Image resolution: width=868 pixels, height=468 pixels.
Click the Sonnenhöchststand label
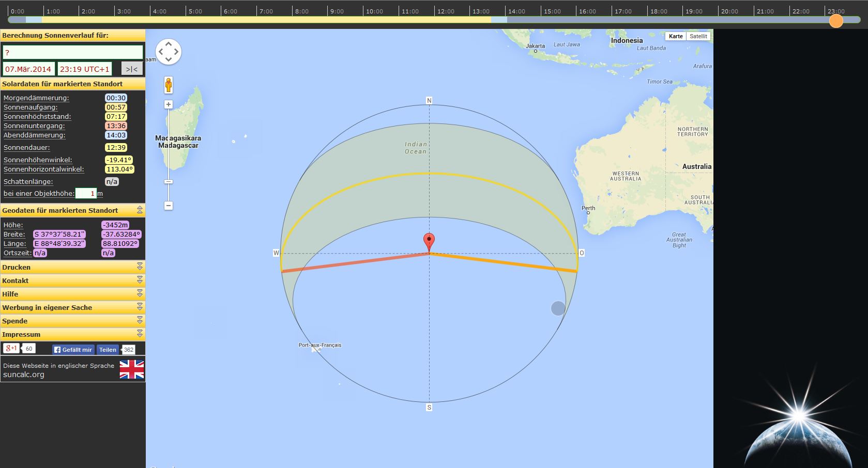37,116
